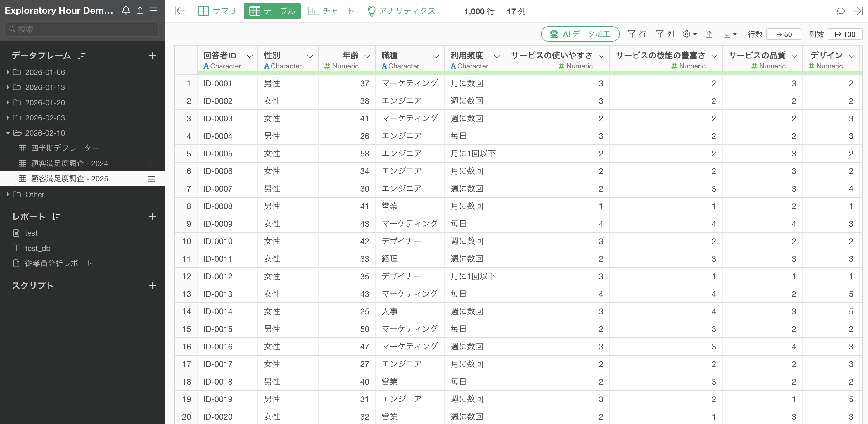Screen dimensions: 868x424
Task: Open the download export arrow menu
Action: (730, 34)
